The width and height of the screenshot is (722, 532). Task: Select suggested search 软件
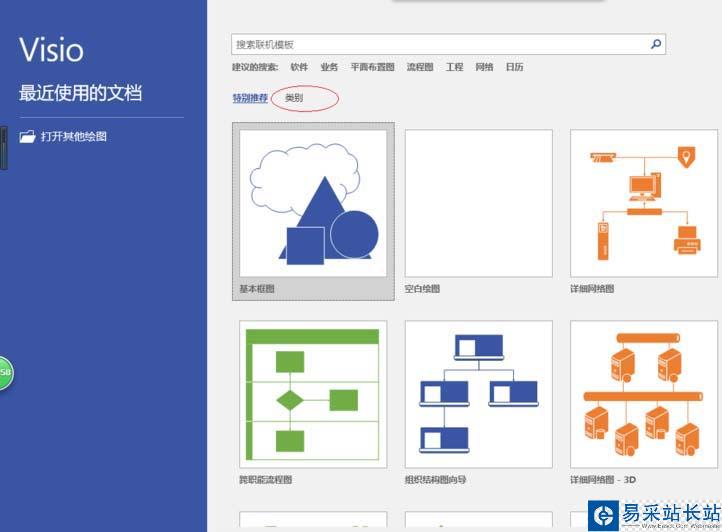pyautogui.click(x=299, y=67)
